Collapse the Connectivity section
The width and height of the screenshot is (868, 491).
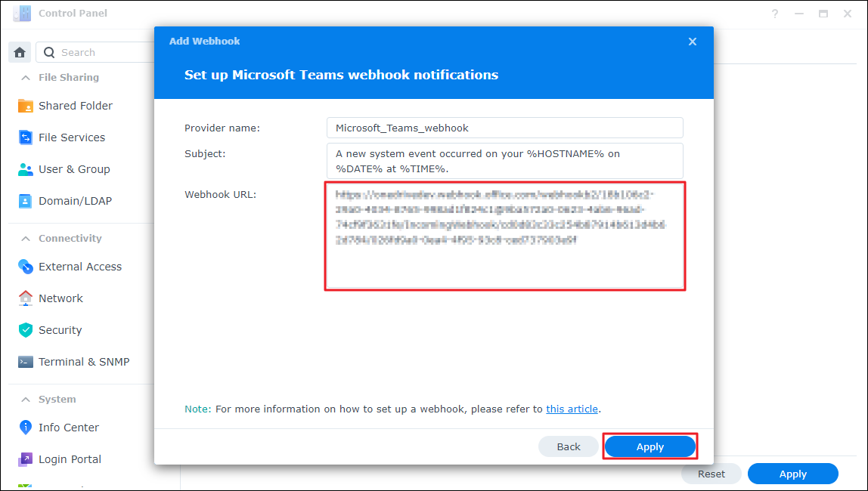[x=24, y=239]
